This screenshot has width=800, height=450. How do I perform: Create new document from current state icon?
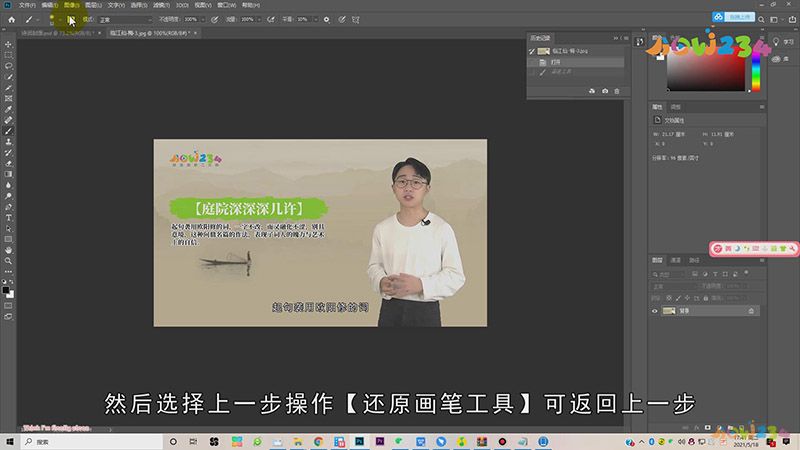592,91
